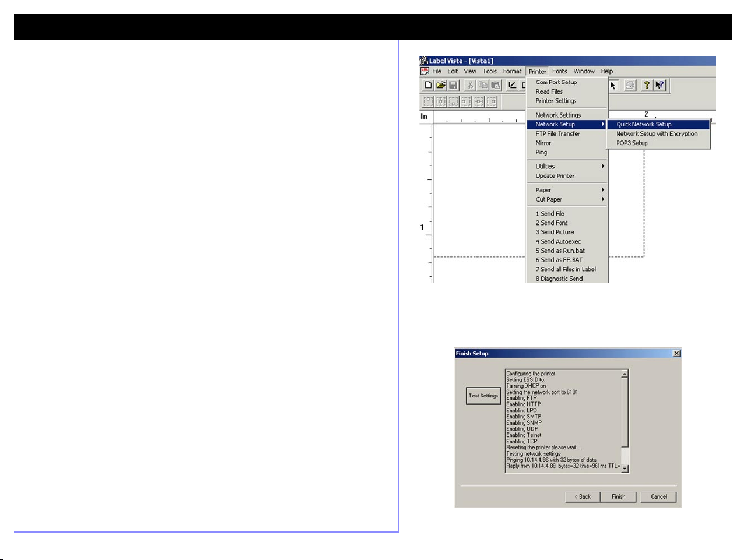Expand the Network Setup submenu arrow
747x560 pixels.
tap(603, 124)
